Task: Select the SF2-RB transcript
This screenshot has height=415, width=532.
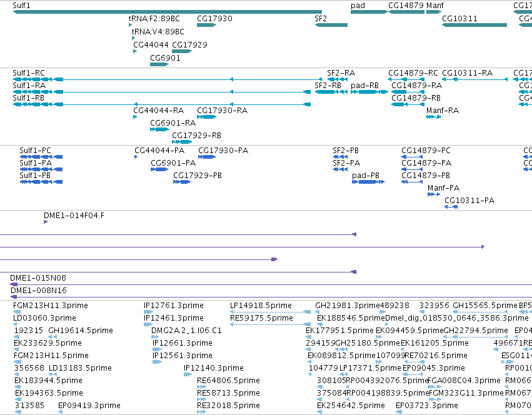Action: tap(331, 92)
